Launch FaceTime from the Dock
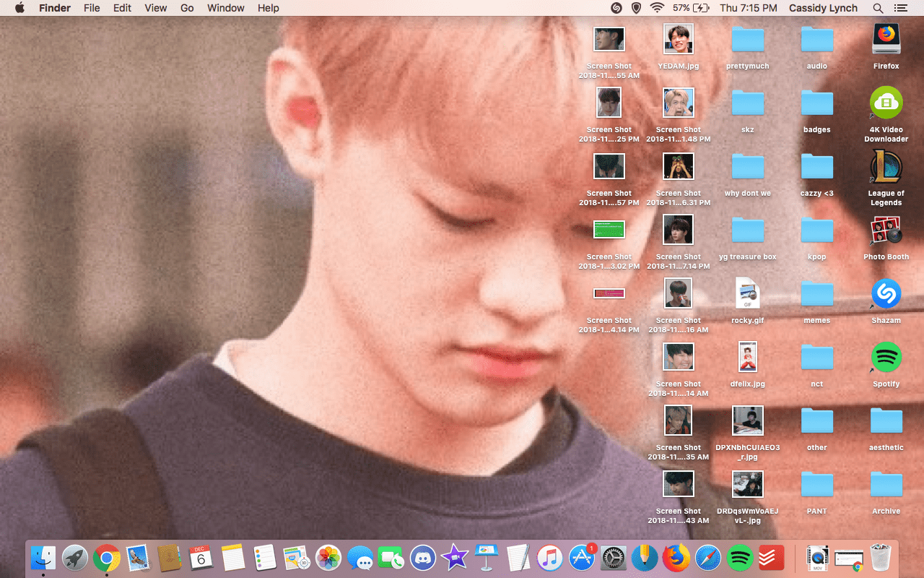The image size is (924, 578). click(391, 558)
